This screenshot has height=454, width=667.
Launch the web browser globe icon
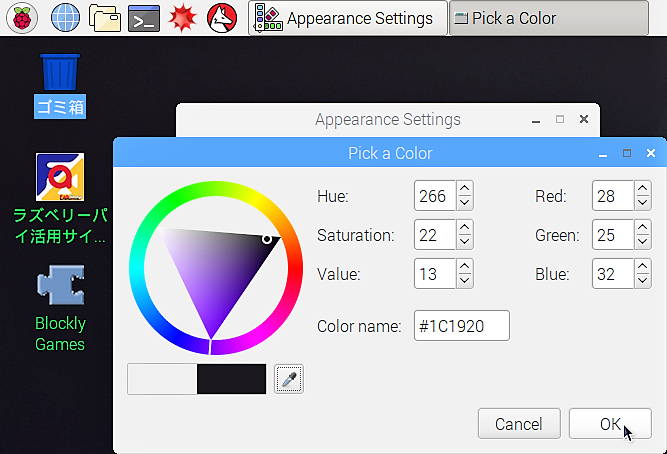[x=65, y=18]
